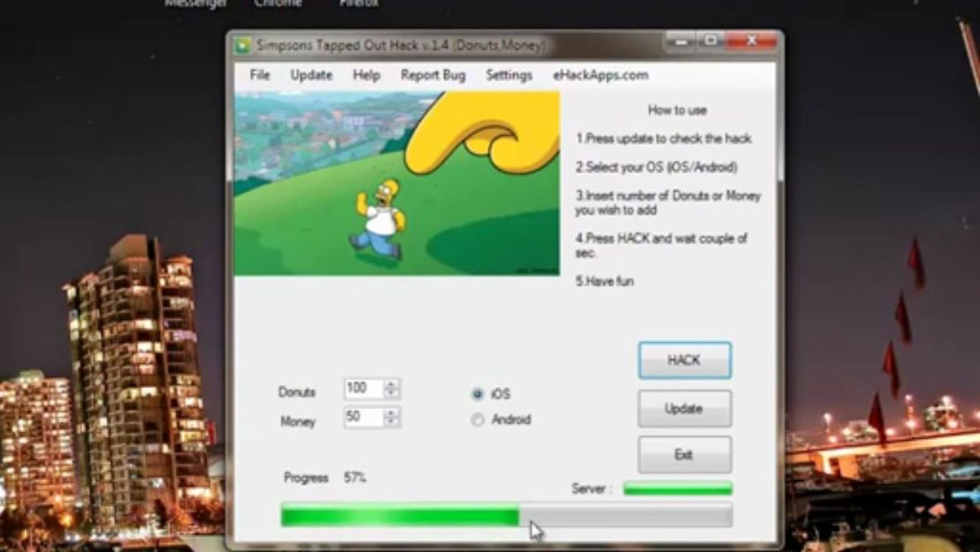Click the 'How to use' heading
Viewport: 980px width, 552px height.
tap(677, 110)
